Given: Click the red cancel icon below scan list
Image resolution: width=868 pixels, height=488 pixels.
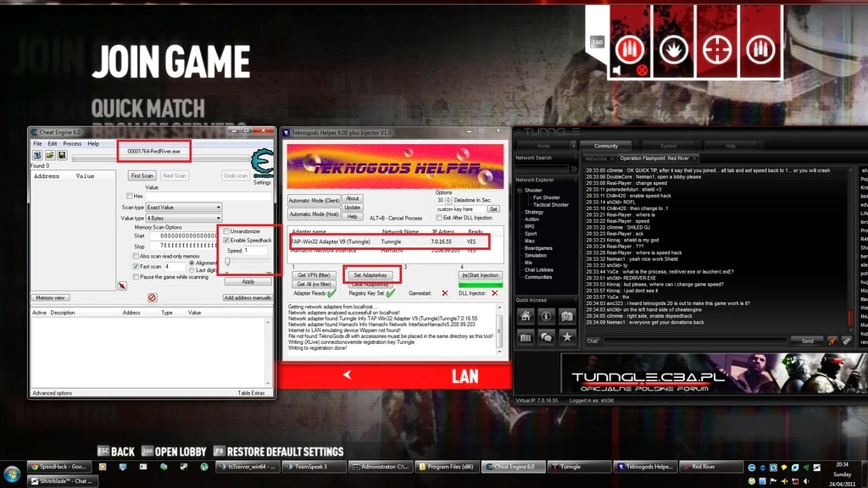Looking at the screenshot, I should click(153, 297).
